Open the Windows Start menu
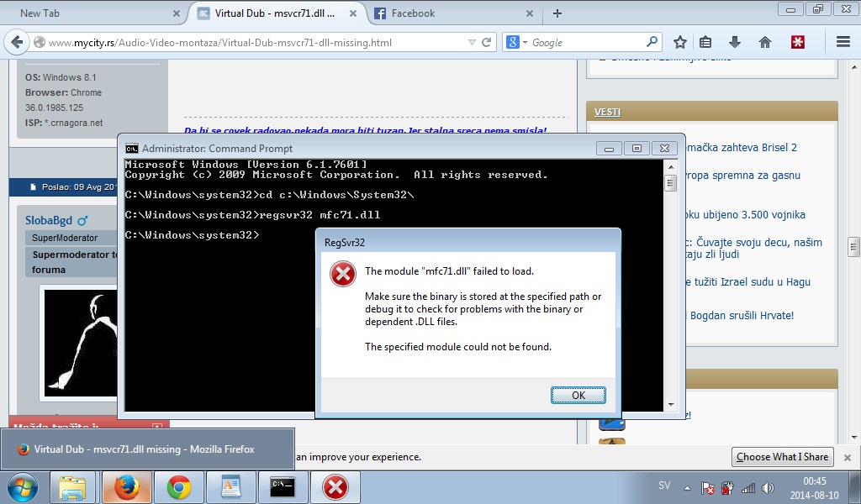Viewport: 861px width, 504px height. (x=23, y=487)
